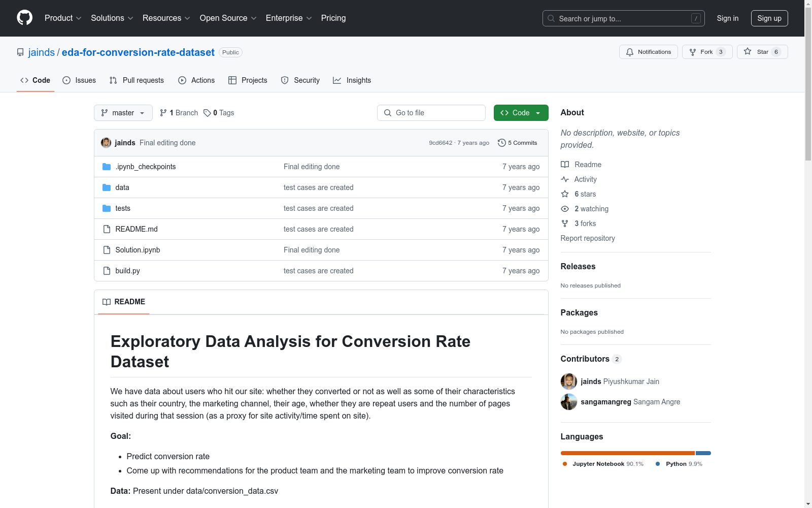812x508 pixels.
Task: Click the pulse icon beside Activity
Action: pos(565,179)
